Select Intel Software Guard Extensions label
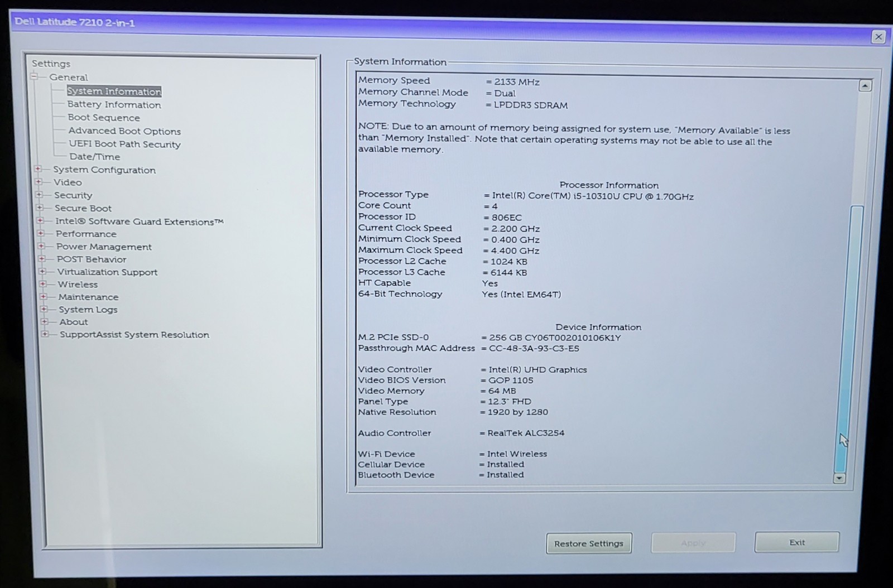The width and height of the screenshot is (893, 588). coord(140,221)
